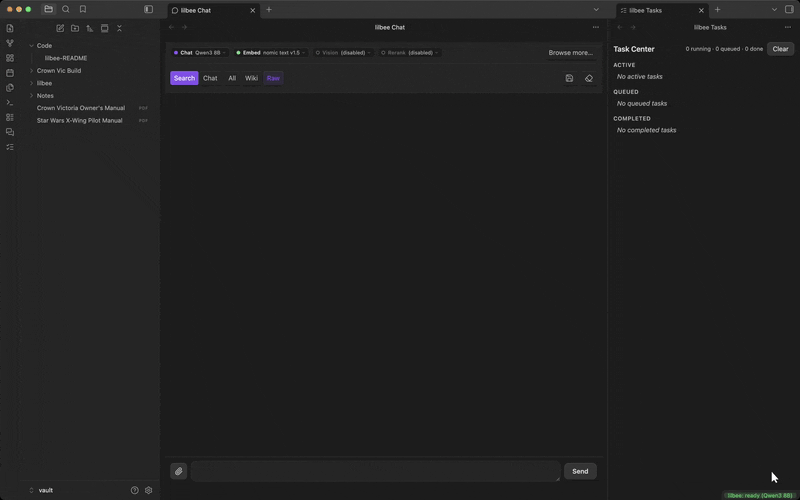Clear the chat with the eraser icon
The height and width of the screenshot is (500, 800).
(589, 78)
